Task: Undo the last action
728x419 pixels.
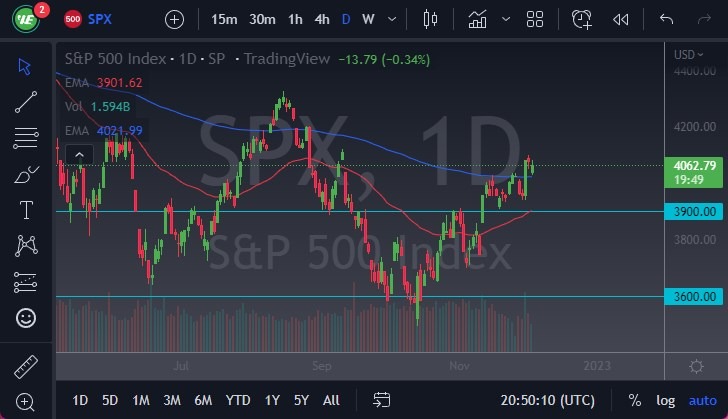Action: tap(667, 20)
